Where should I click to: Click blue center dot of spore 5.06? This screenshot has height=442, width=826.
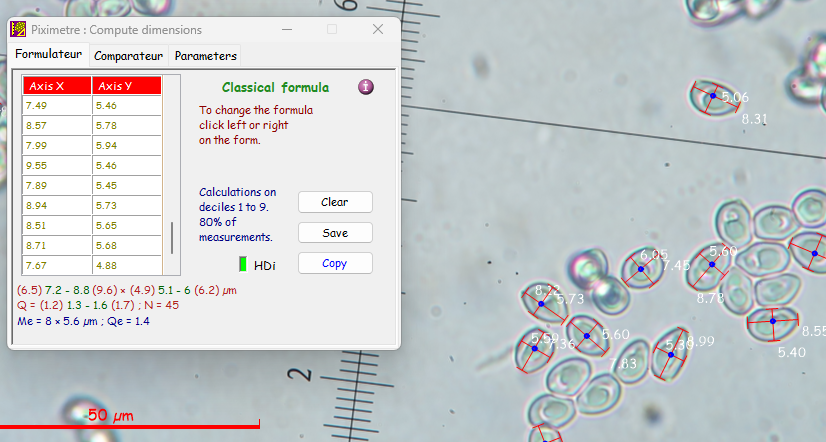point(713,97)
